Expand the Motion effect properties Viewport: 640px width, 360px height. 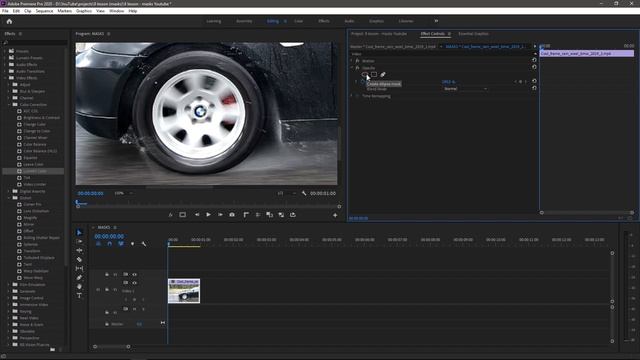pyautogui.click(x=352, y=61)
